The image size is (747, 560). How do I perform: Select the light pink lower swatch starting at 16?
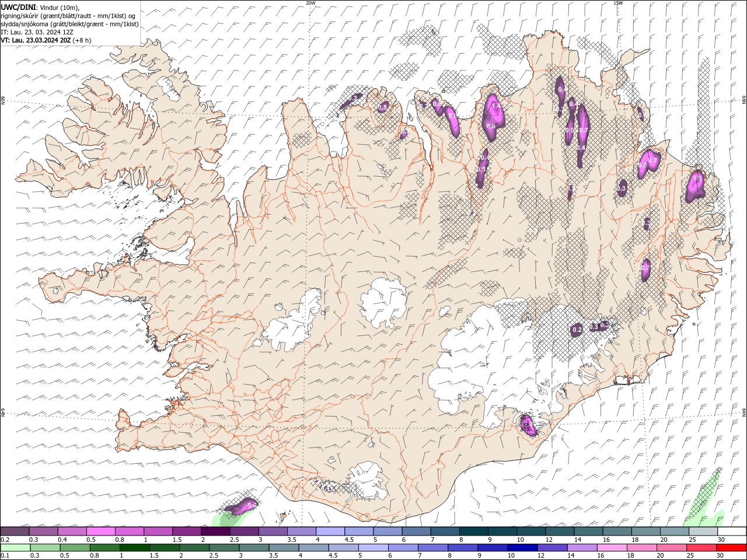(x=613, y=548)
